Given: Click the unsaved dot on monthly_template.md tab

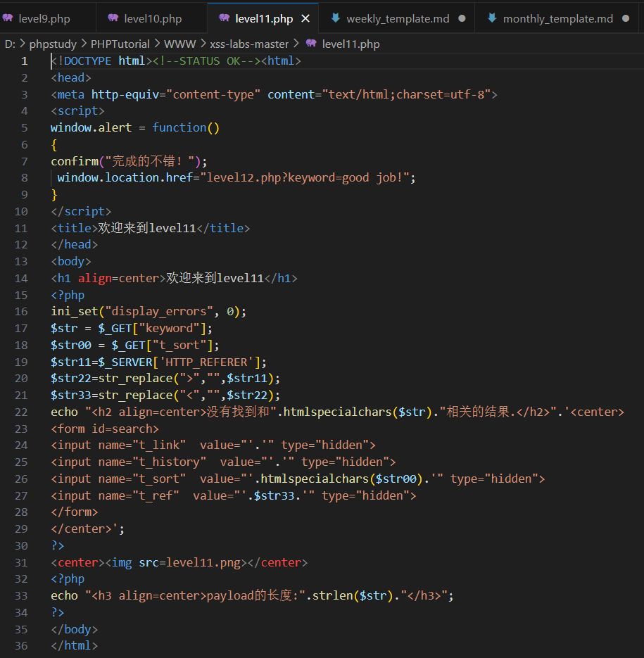Looking at the screenshot, I should (626, 18).
